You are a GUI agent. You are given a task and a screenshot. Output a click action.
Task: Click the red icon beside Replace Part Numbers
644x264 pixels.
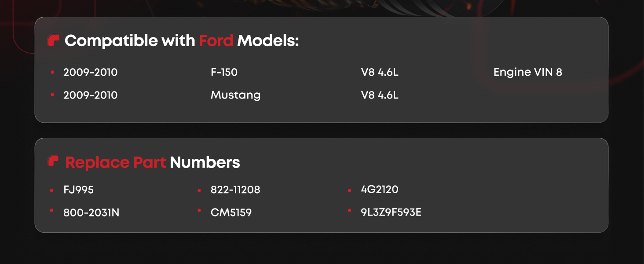pyautogui.click(x=53, y=161)
